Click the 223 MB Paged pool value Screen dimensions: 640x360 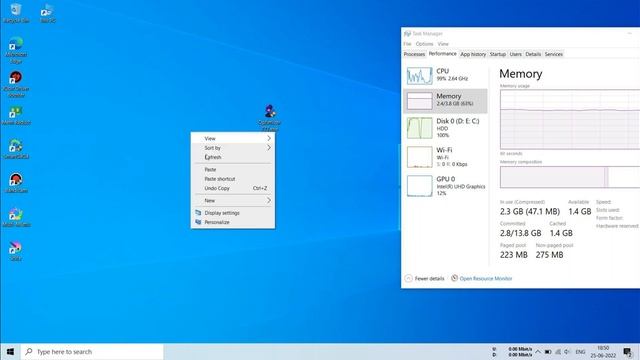coord(513,255)
